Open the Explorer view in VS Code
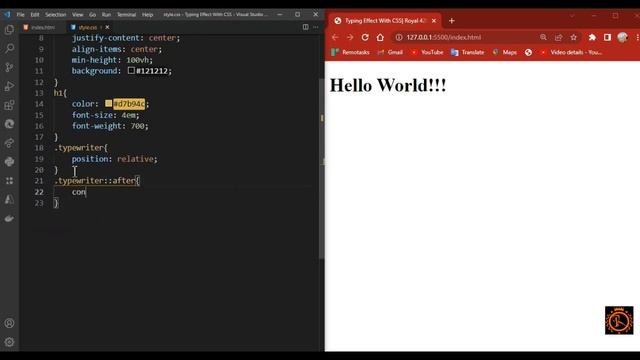The image size is (640, 360). pos(9,29)
